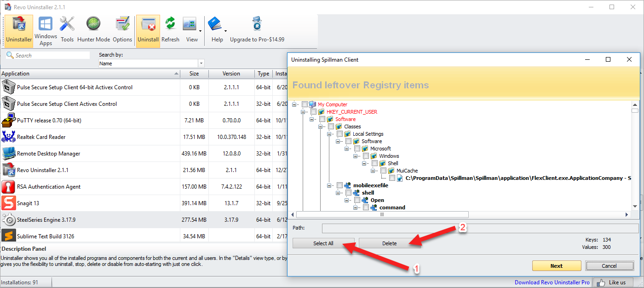
Task: Collapse the My Computer tree node
Action: click(294, 104)
